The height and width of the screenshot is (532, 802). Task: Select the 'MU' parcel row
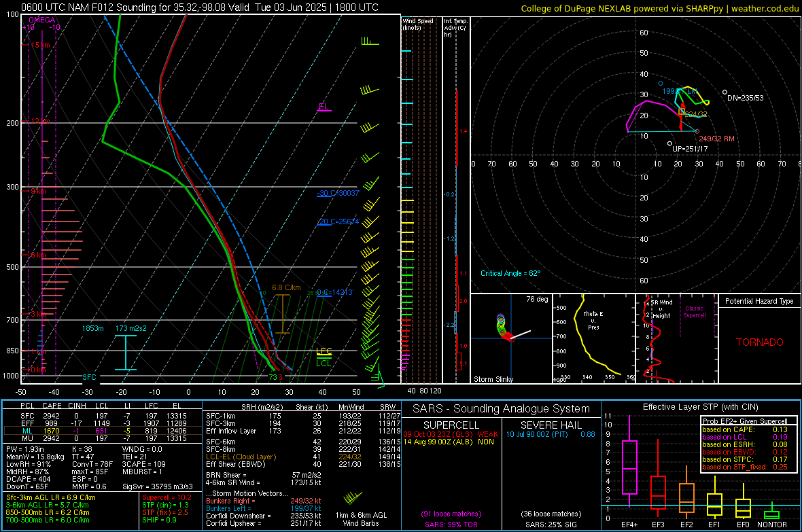click(x=103, y=438)
